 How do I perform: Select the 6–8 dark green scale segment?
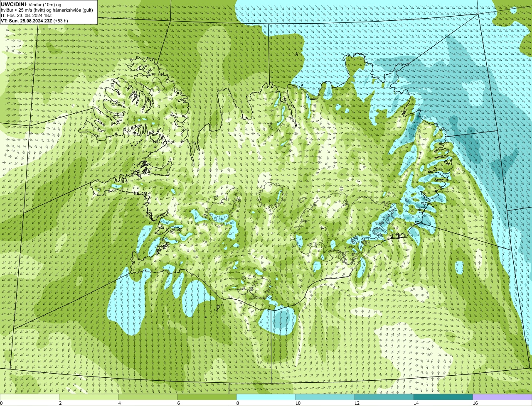[x=207, y=397]
